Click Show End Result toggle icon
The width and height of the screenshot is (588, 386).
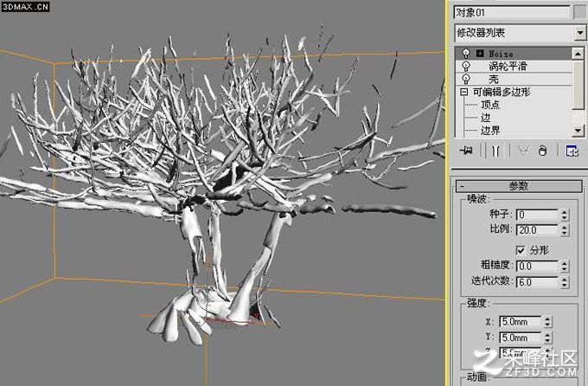point(495,151)
